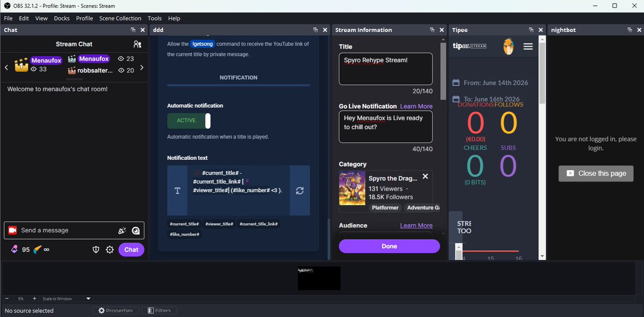Image resolution: width=644 pixels, height=317 pixels.
Task: Remove the Spyro the Dragon category
Action: 426,176
